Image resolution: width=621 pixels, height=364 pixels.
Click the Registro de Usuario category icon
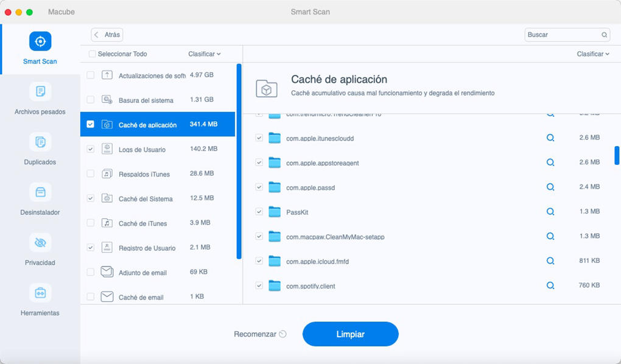tap(107, 247)
